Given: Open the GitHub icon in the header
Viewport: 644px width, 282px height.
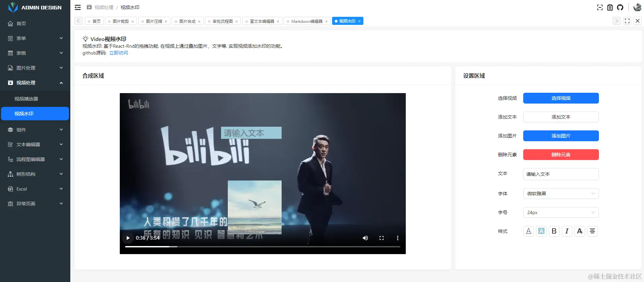Looking at the screenshot, I should 620,7.
